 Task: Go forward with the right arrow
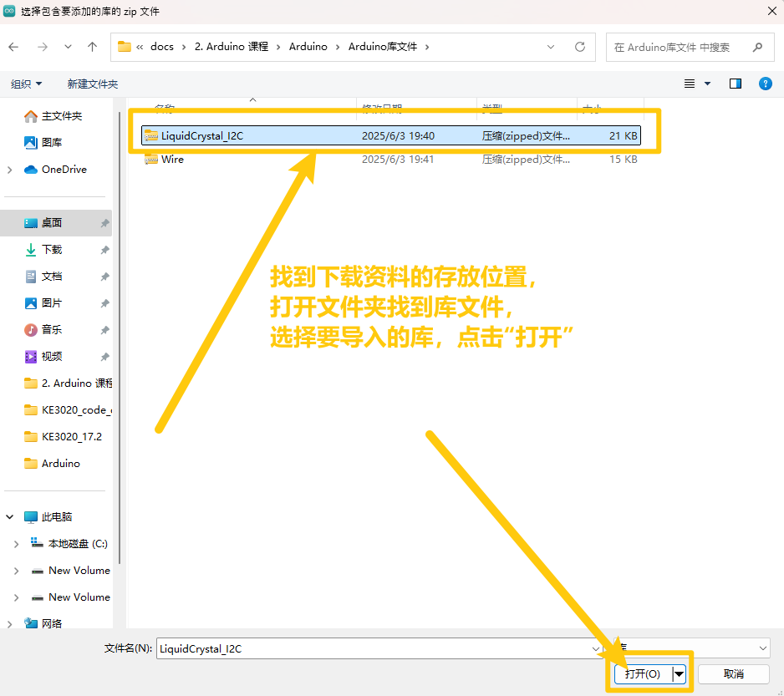(x=43, y=47)
